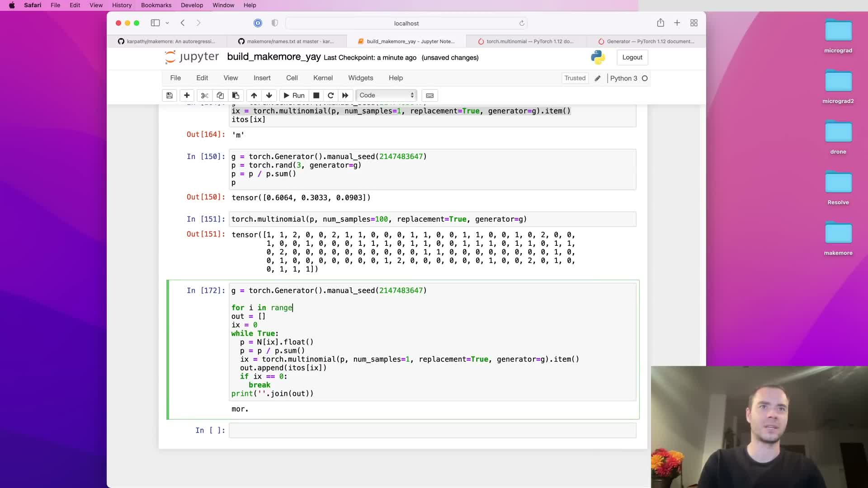Open the command palette keyboard icon
The image size is (868, 488).
[430, 95]
